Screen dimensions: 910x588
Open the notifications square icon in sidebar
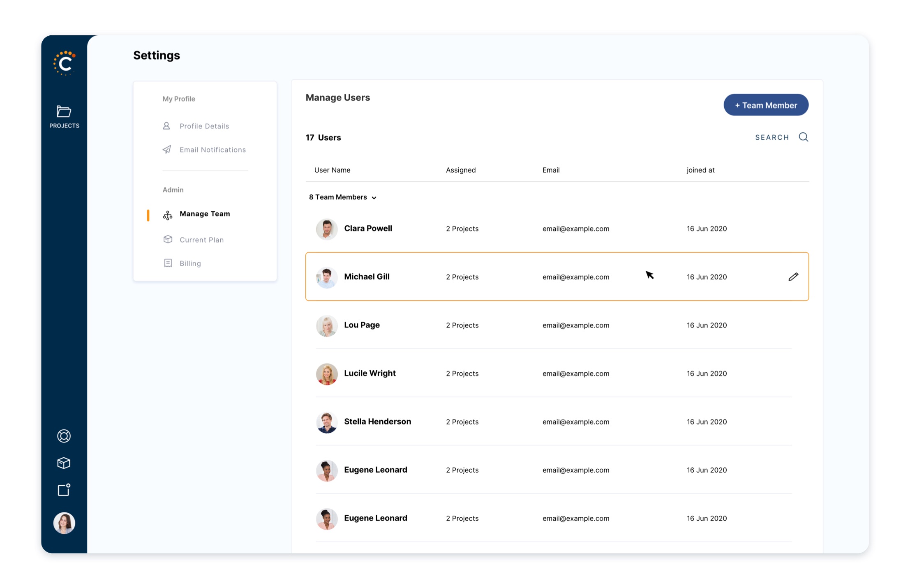click(64, 489)
